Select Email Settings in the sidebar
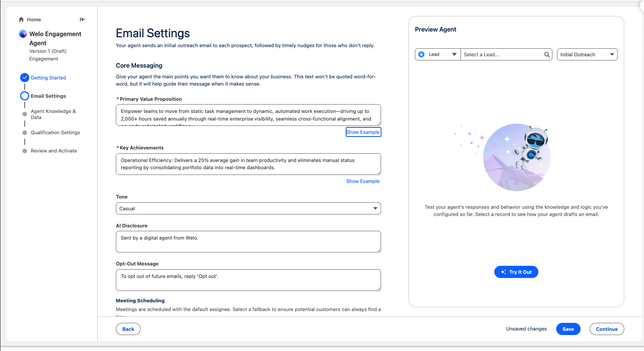644x351 pixels. (48, 96)
